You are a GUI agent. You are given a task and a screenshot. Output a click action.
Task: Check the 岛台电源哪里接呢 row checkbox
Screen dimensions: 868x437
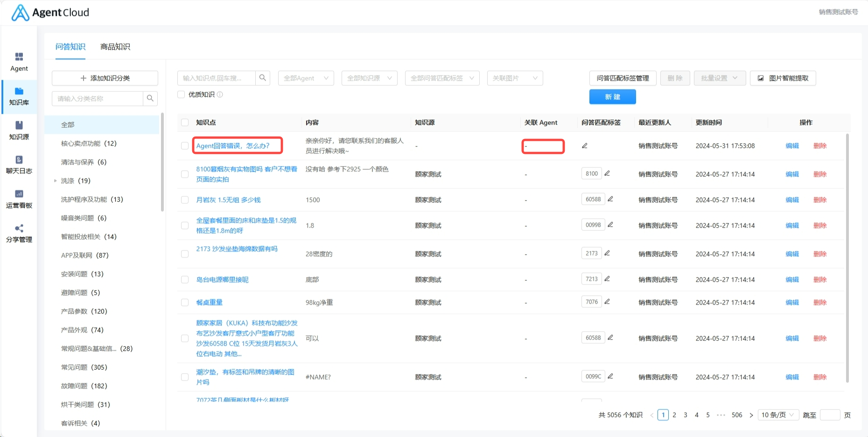(x=185, y=280)
